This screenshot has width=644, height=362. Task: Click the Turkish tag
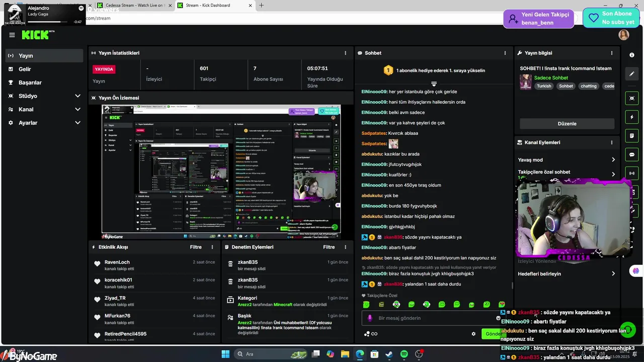[x=544, y=86]
